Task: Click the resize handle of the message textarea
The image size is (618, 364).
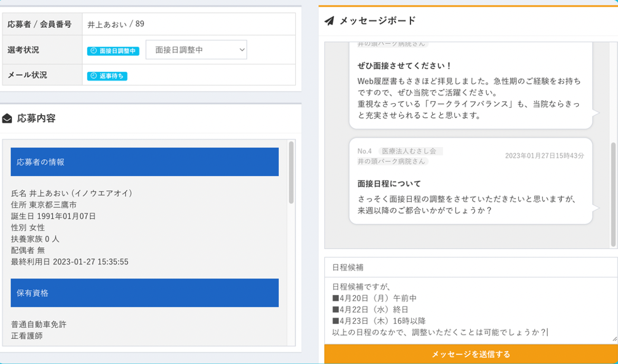Action: coord(614,339)
